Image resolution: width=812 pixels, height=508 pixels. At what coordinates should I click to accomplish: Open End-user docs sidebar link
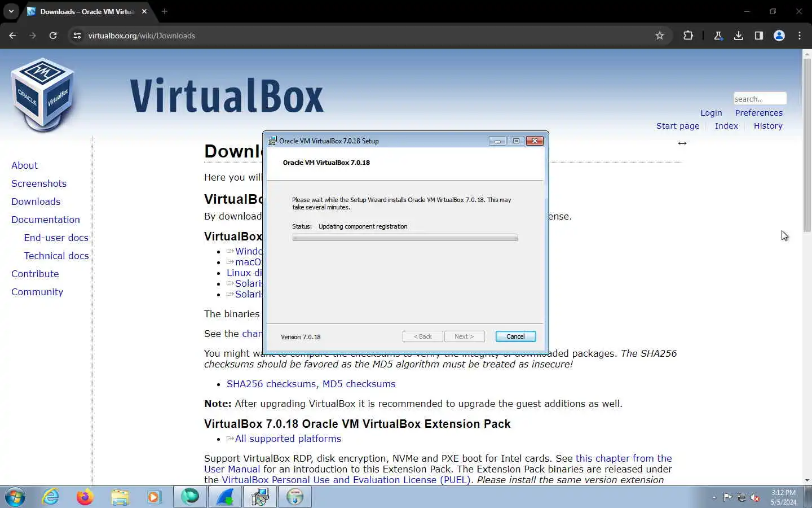pyautogui.click(x=56, y=238)
